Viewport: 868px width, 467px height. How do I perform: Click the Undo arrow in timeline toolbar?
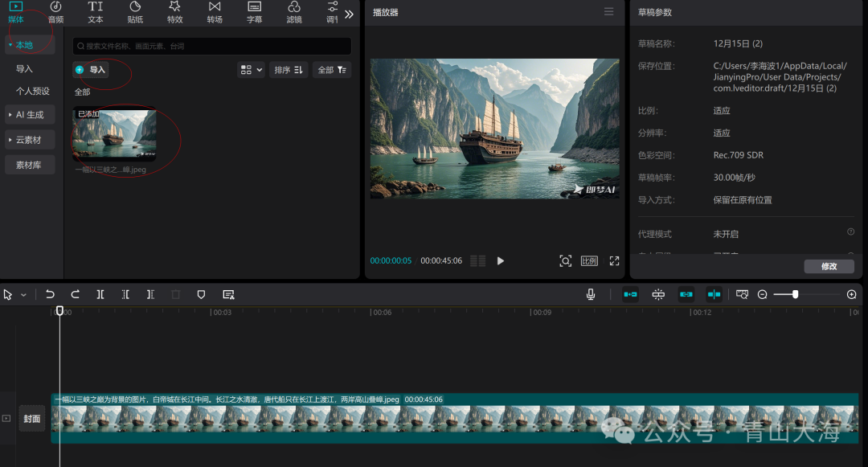[50, 295]
